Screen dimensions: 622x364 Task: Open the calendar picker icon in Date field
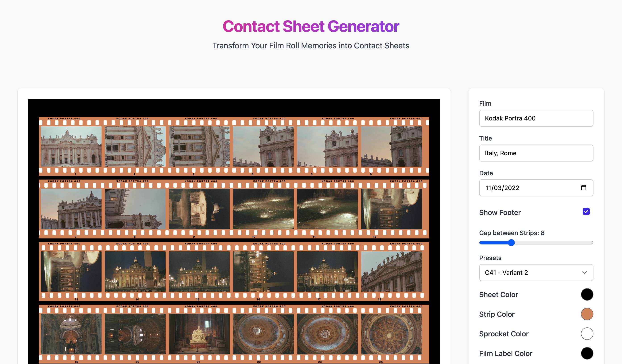(583, 188)
